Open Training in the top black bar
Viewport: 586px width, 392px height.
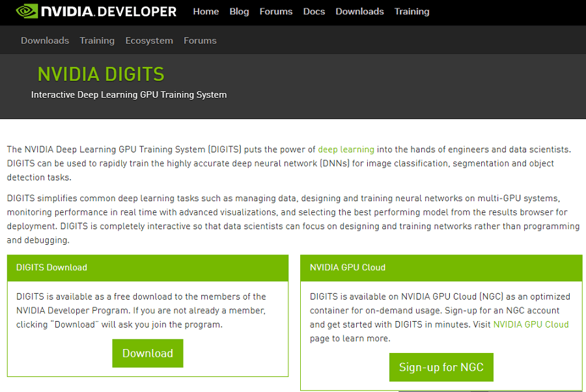(x=412, y=12)
